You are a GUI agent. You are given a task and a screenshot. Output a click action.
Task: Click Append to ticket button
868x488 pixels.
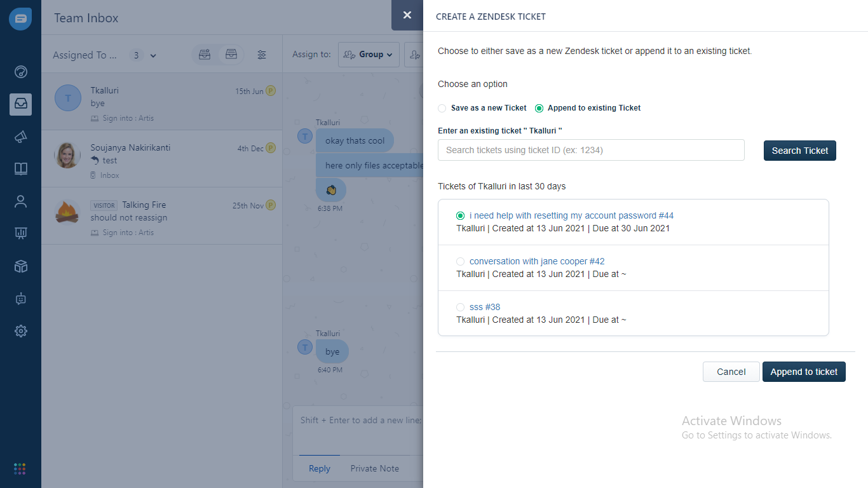pos(804,372)
